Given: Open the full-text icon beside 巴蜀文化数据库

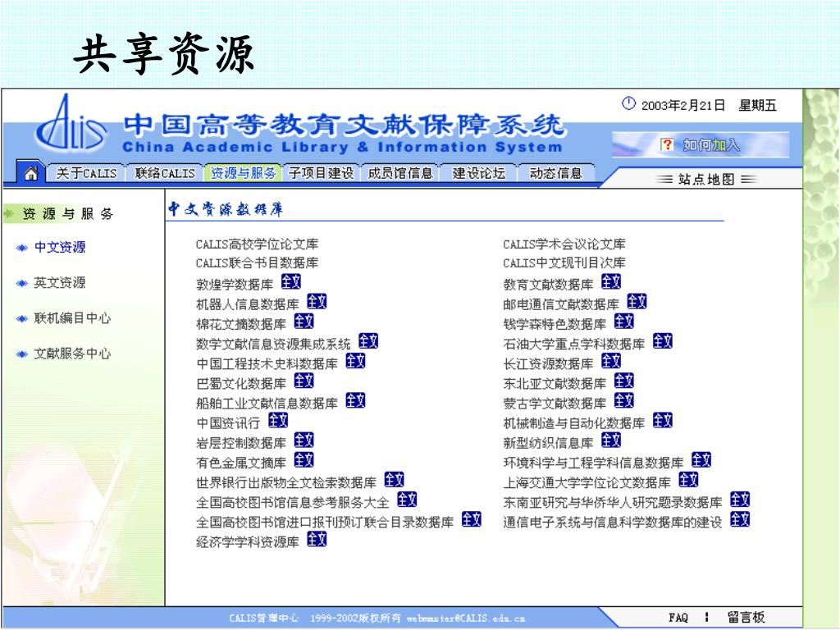Looking at the screenshot, I should 304,381.
